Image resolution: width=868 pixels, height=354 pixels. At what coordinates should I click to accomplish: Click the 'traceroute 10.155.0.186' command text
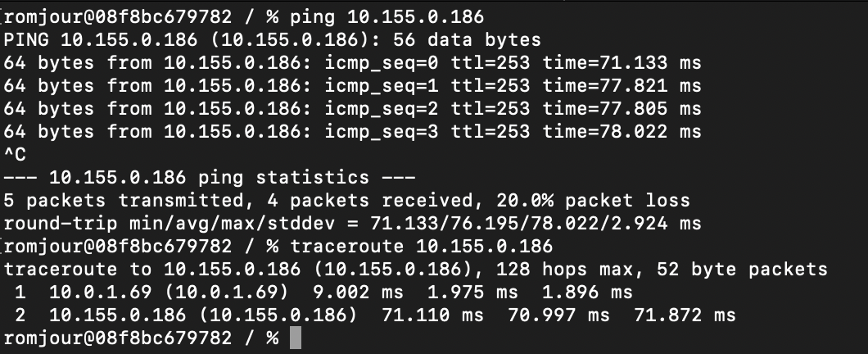421,246
